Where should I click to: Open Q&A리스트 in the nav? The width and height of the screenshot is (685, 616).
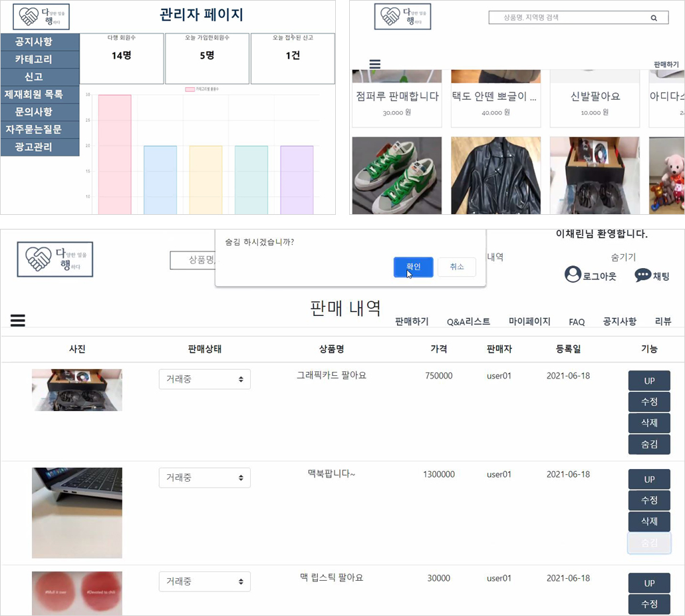click(468, 322)
